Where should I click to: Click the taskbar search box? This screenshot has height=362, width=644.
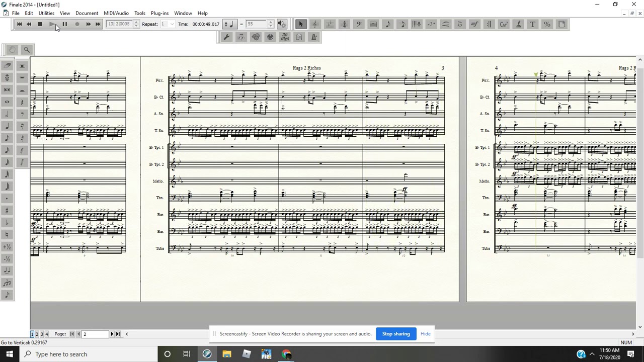88,354
